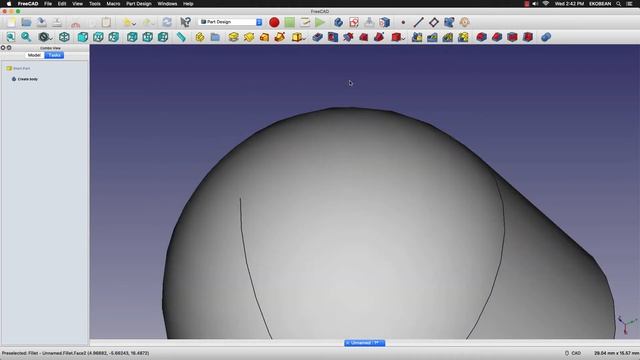Open macOS Spotlight search
Screen dimensions: 640x360
coord(618,4)
